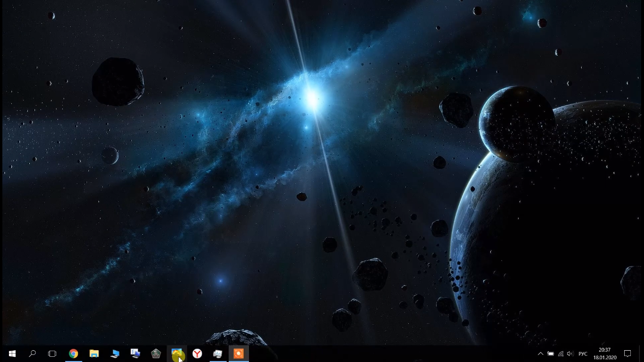Show hidden system tray icons
This screenshot has width=644, height=362.
pos(540,354)
